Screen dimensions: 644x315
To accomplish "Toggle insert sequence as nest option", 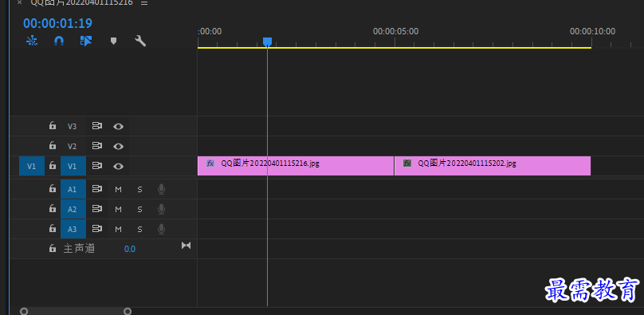I will pyautogui.click(x=32, y=41).
